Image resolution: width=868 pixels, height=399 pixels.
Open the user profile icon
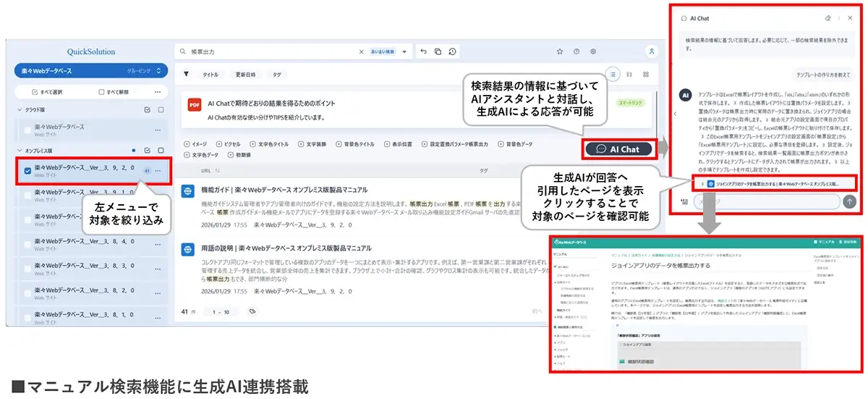(x=652, y=51)
